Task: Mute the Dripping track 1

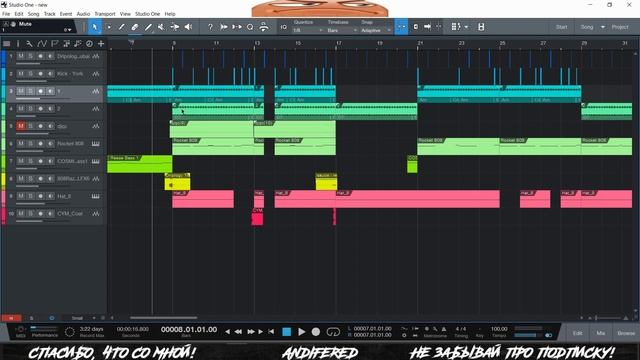Action: point(20,56)
